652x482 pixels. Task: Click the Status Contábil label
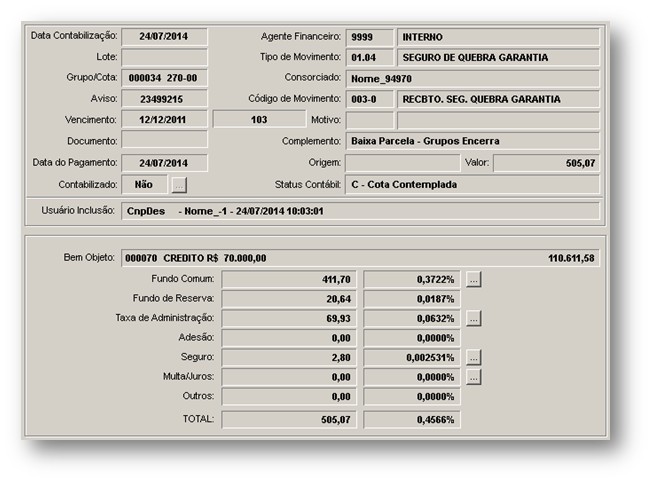click(x=308, y=185)
